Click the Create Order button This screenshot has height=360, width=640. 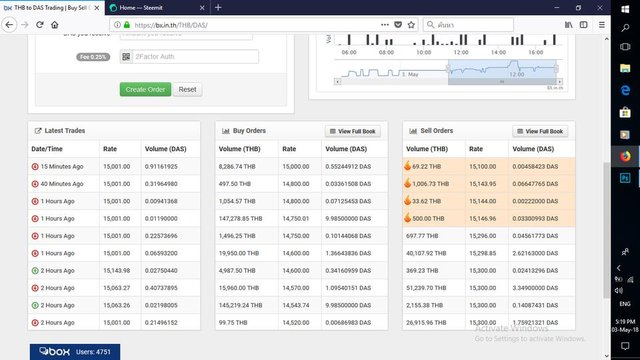pyautogui.click(x=145, y=89)
